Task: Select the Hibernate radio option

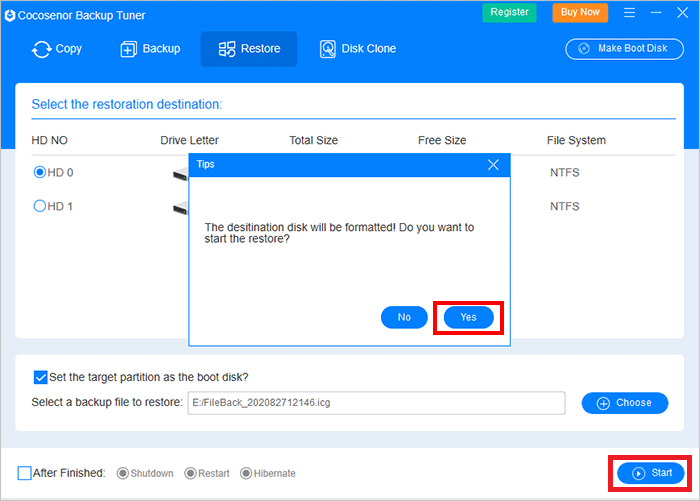Action: click(x=246, y=473)
